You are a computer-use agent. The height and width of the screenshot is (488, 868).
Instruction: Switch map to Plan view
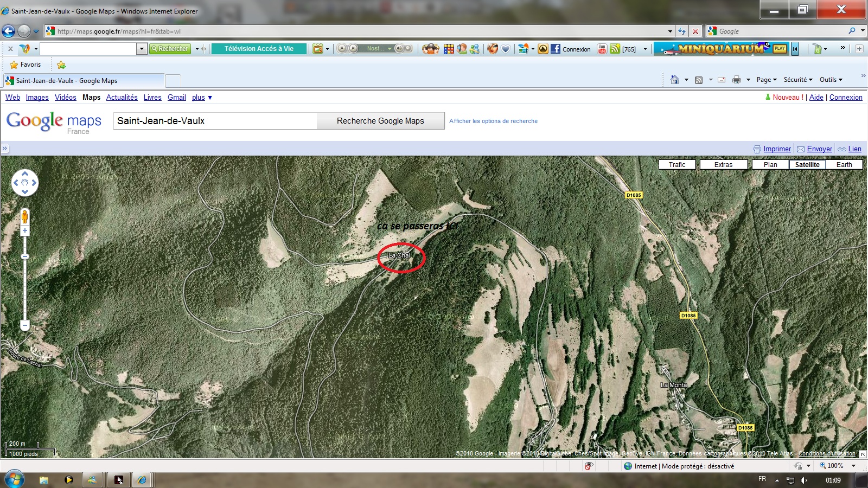pyautogui.click(x=770, y=165)
